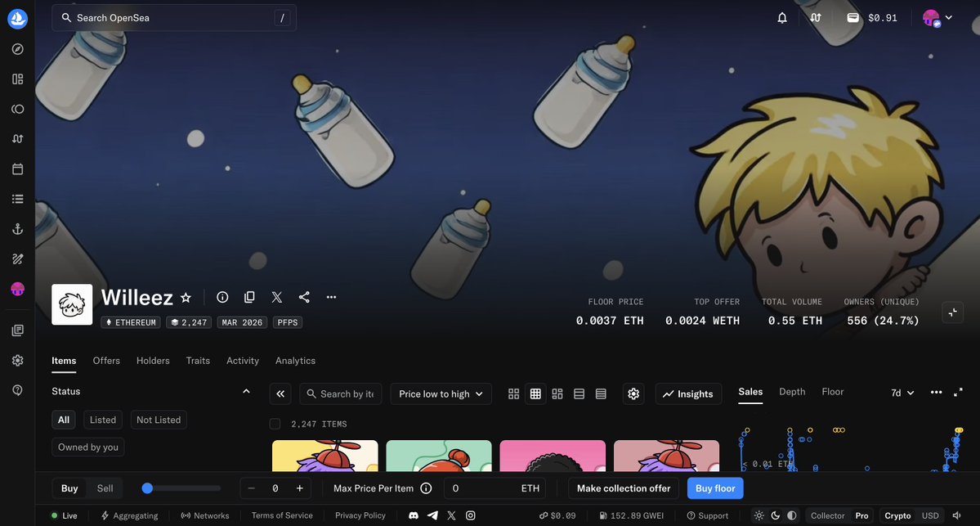Switch to list view layout
Screen dimensions: 980x526
pyautogui.click(x=579, y=394)
